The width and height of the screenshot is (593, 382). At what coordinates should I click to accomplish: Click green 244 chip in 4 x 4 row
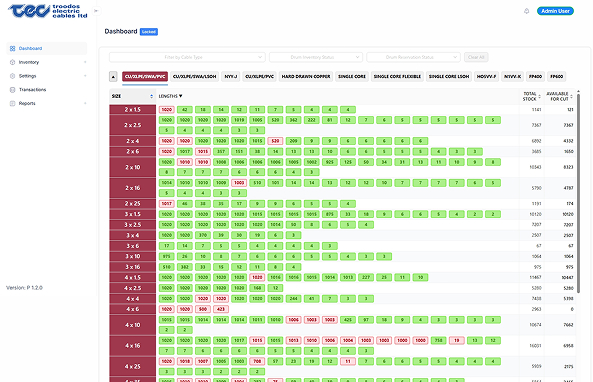tap(293, 298)
